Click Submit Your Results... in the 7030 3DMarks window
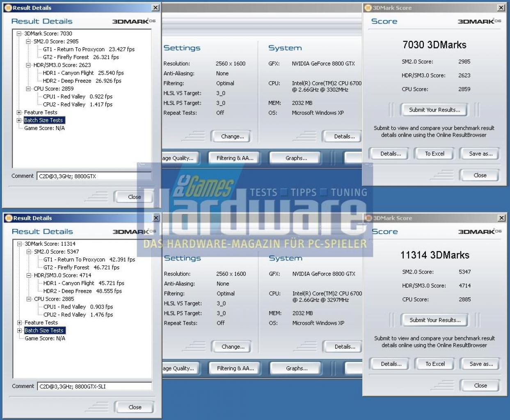Viewport: 510px width, 420px height. (x=435, y=110)
